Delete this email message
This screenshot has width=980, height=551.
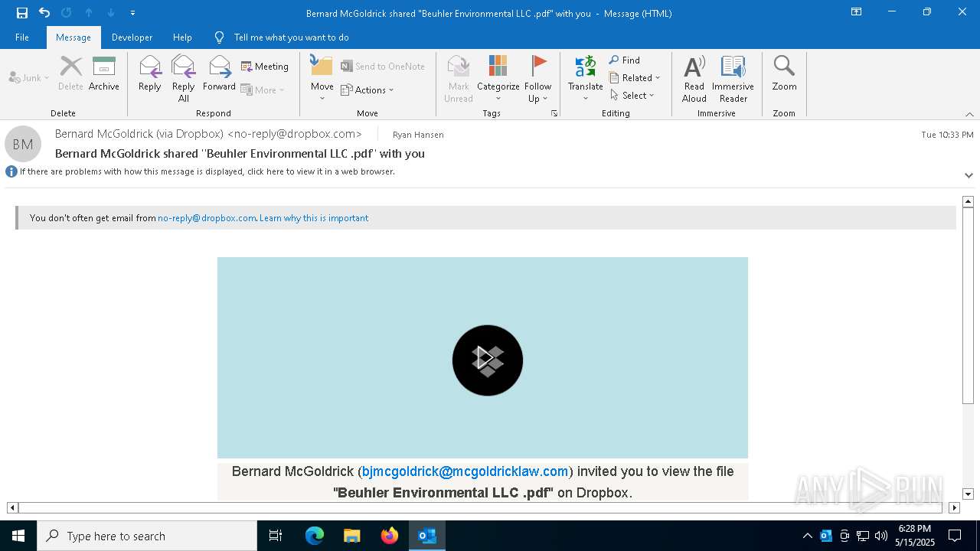click(x=70, y=73)
